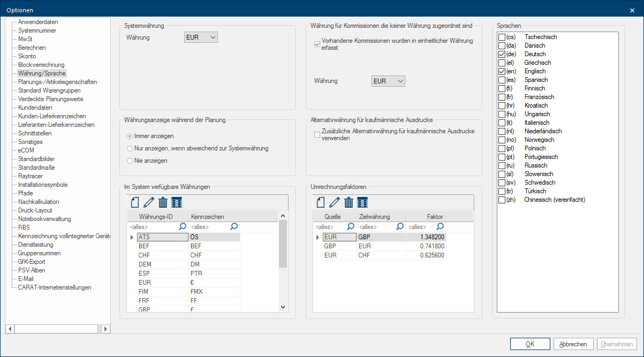Click the OK button
644x357 pixels.
pyautogui.click(x=530, y=344)
